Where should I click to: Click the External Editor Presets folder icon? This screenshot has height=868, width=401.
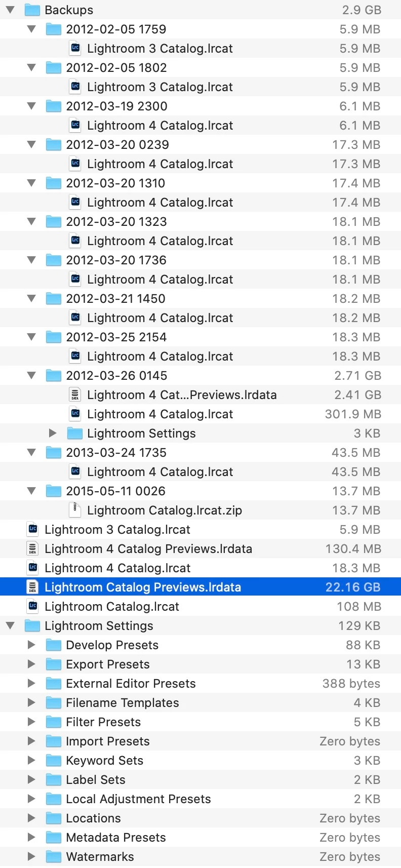[54, 683]
